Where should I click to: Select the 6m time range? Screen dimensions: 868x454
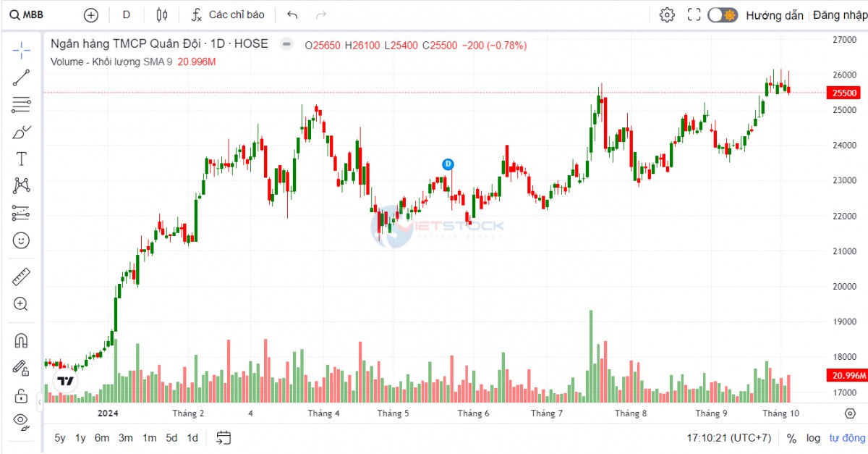coord(102,437)
